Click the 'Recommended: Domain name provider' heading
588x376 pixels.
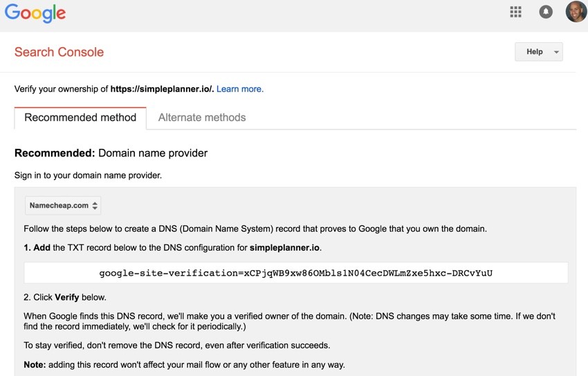tap(111, 153)
